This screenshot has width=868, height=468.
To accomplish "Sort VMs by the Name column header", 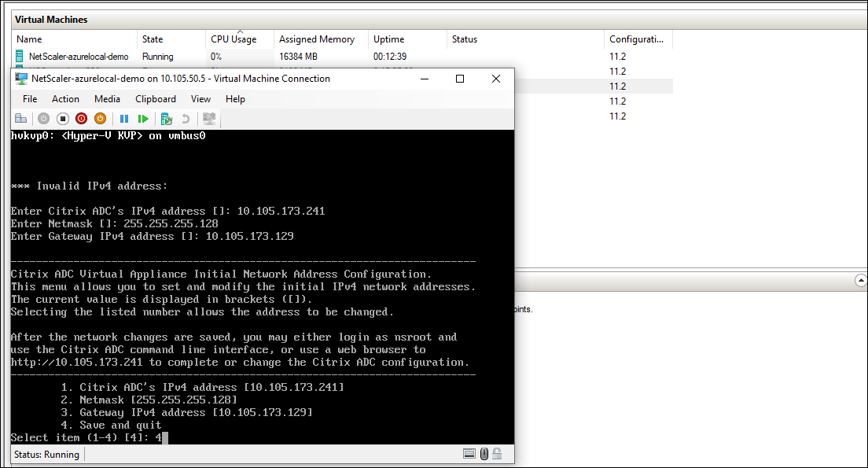I will pos(28,39).
